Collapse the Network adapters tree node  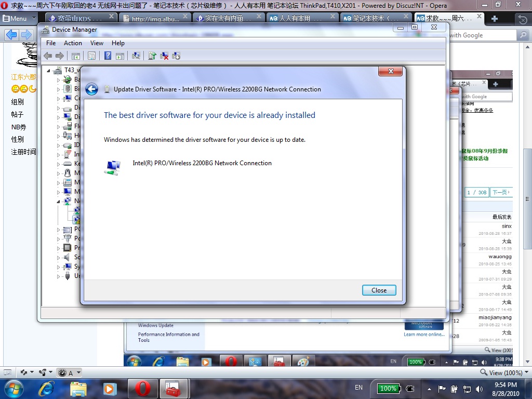[x=58, y=202]
